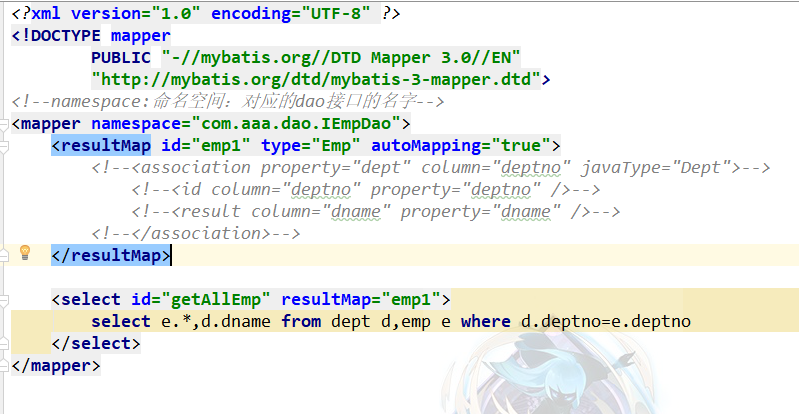Click javaType="Dept" in the commented association
This screenshot has width=799, height=414.
656,167
